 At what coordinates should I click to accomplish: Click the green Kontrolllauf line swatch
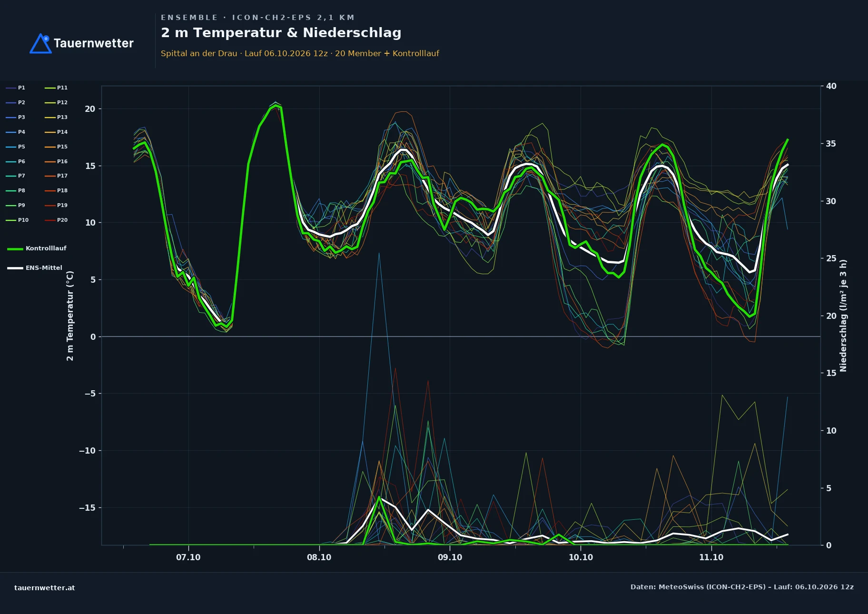(x=15, y=249)
